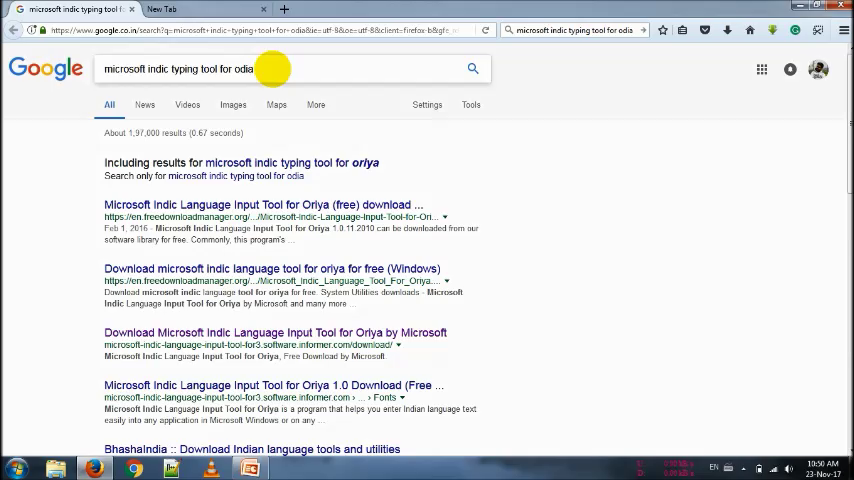This screenshot has height=480, width=854.
Task: Open 'Download Microsoft Indic Language Input Tool for Oriya by Microsoft'
Action: click(276, 332)
